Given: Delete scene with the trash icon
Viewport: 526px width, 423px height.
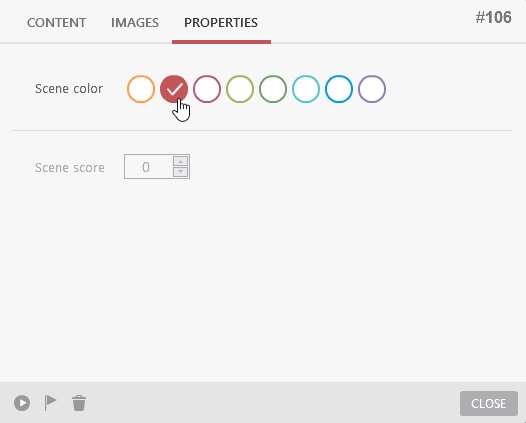Looking at the screenshot, I should (79, 403).
